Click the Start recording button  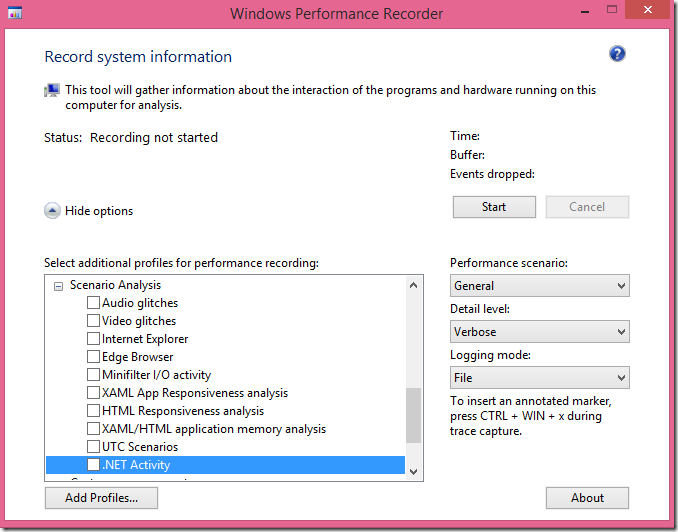[x=494, y=207]
